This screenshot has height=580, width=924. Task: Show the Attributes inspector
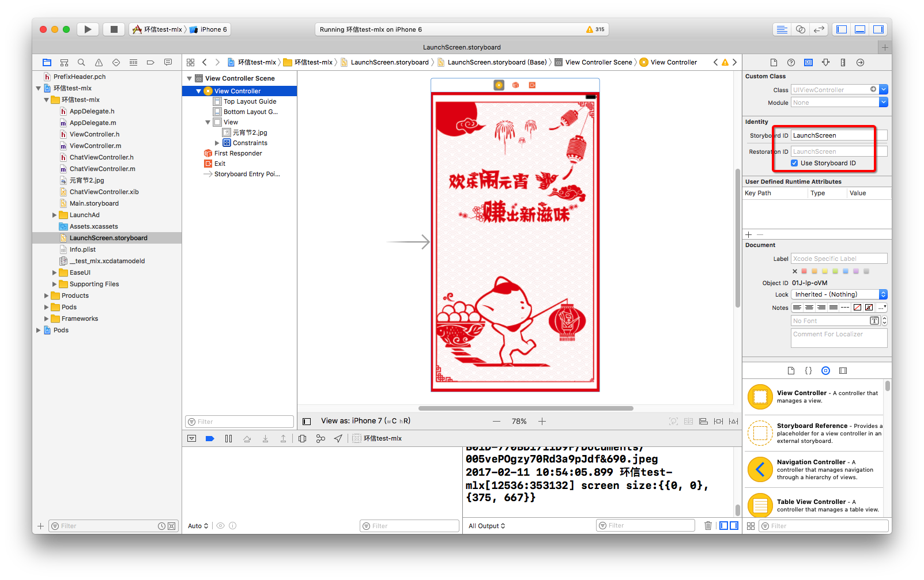point(825,62)
